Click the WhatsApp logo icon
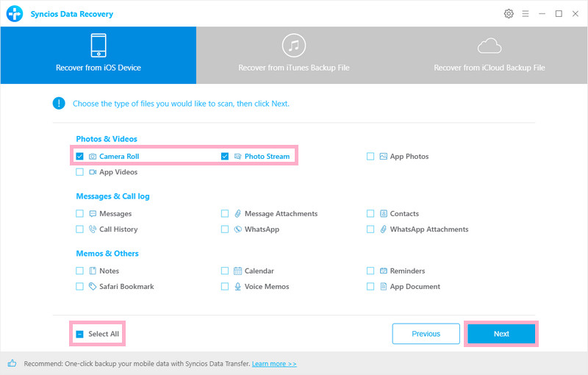The width and height of the screenshot is (588, 375). (237, 229)
